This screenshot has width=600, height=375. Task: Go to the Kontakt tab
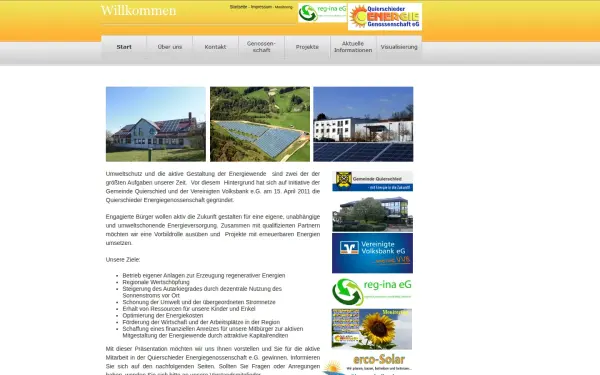click(x=215, y=47)
